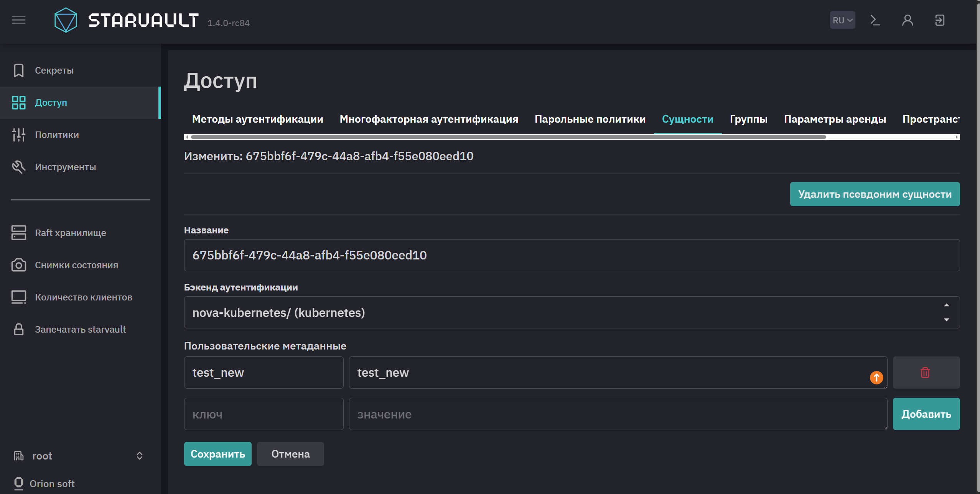Open Секреты in sidebar
This screenshot has width=980, height=494.
81,71
